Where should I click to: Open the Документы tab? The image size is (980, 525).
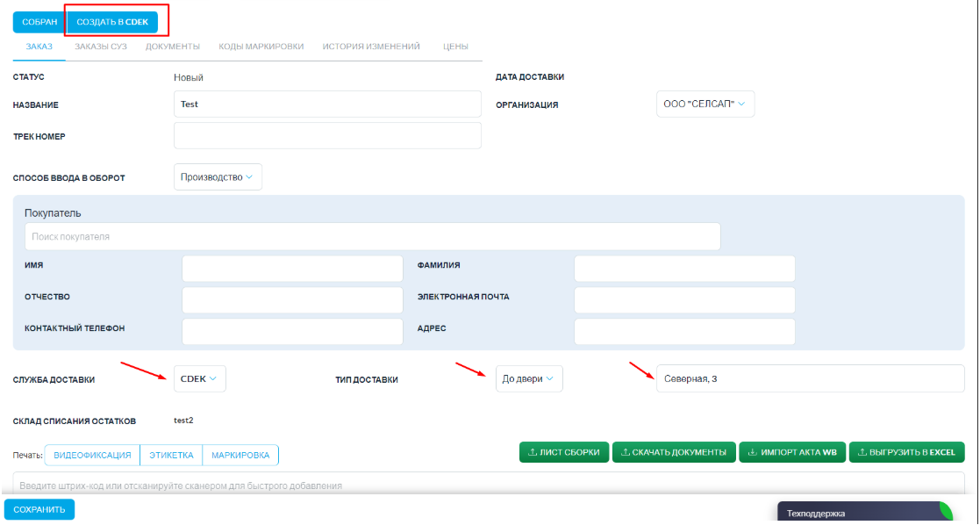coord(172,46)
